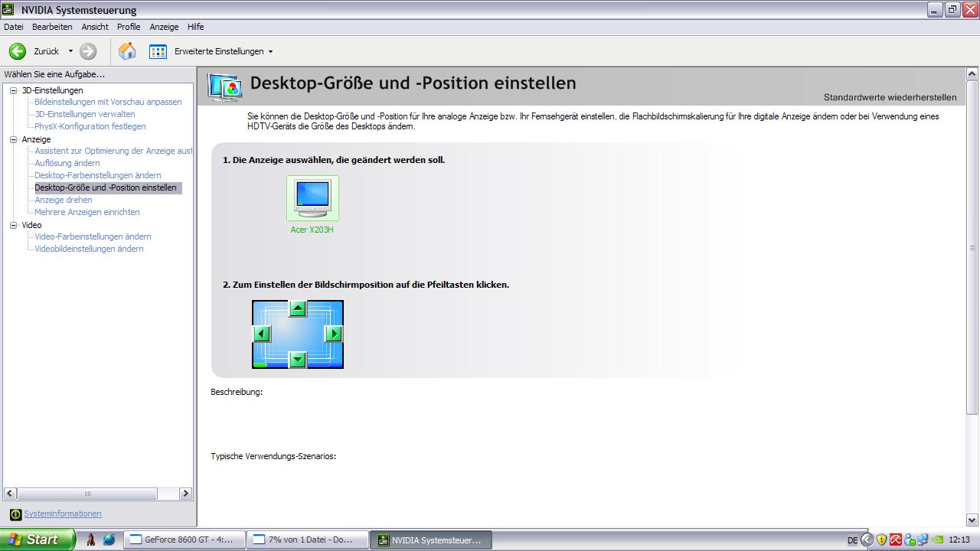Screen dimensions: 980x551
Task: Click NVIDIA Systemsteuerung taskbar button
Action: click(x=431, y=540)
